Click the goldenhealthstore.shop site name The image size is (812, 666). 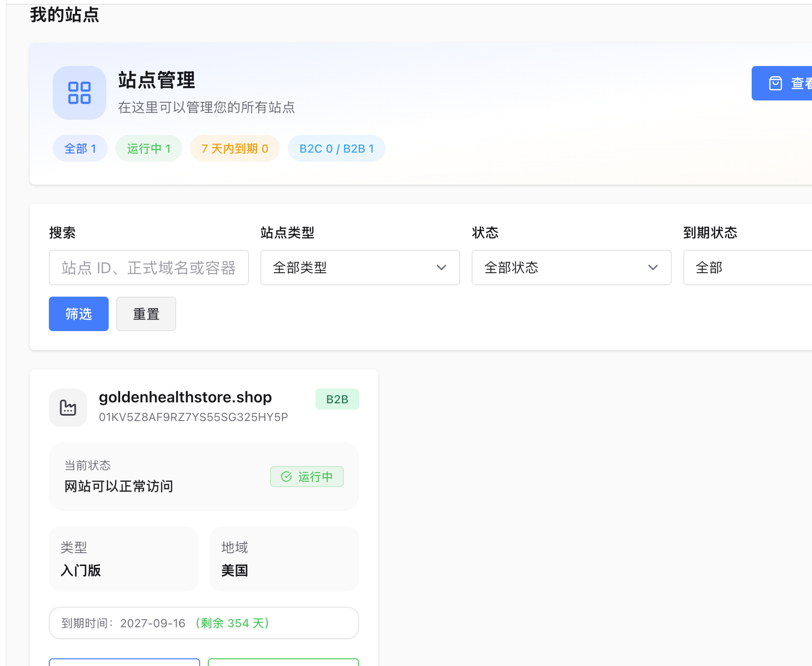(x=185, y=397)
